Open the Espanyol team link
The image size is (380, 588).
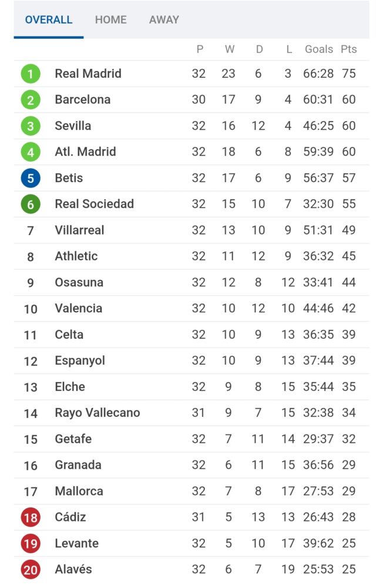(x=80, y=360)
